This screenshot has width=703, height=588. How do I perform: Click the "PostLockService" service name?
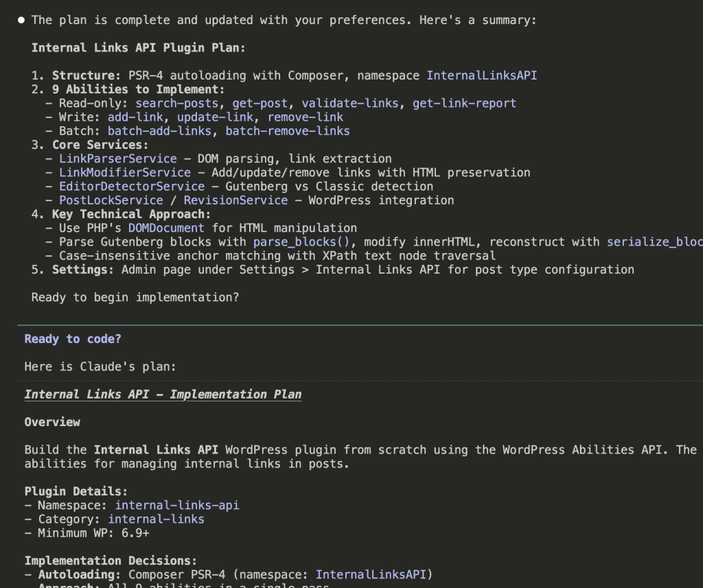point(111,200)
